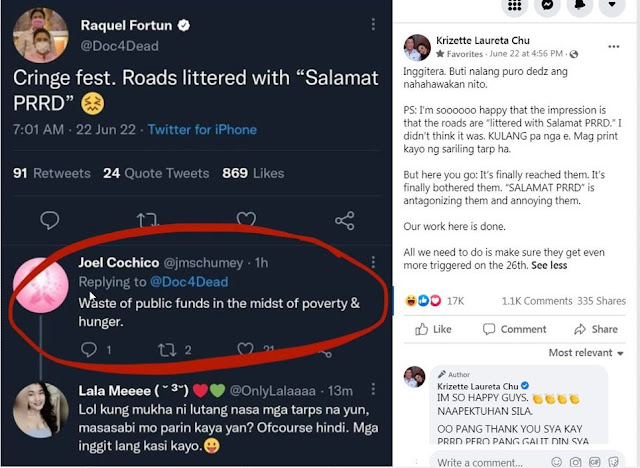The image size is (640, 468).
Task: Open the Most relevant comment sort dropdown
Action: click(586, 353)
